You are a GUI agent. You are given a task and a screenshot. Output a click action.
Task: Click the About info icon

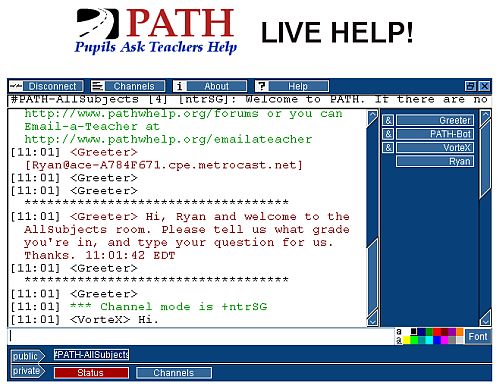(x=179, y=86)
